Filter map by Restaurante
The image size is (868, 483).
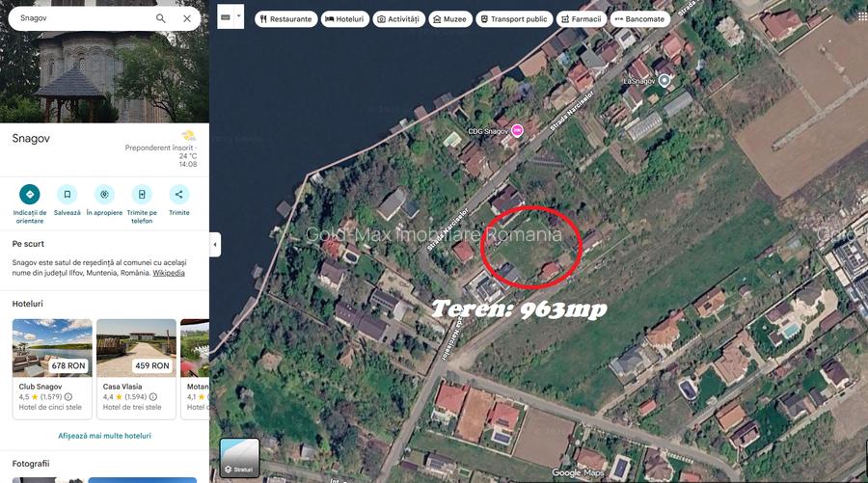tap(286, 19)
